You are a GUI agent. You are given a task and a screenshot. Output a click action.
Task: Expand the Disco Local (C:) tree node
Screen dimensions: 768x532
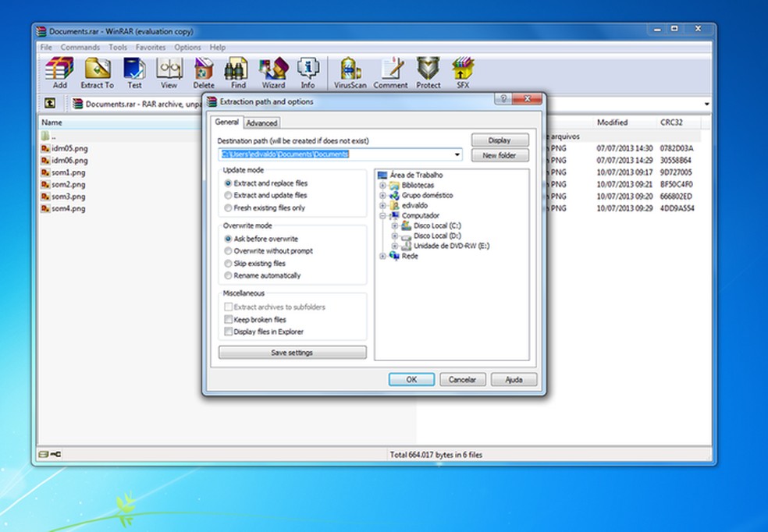[x=395, y=225]
